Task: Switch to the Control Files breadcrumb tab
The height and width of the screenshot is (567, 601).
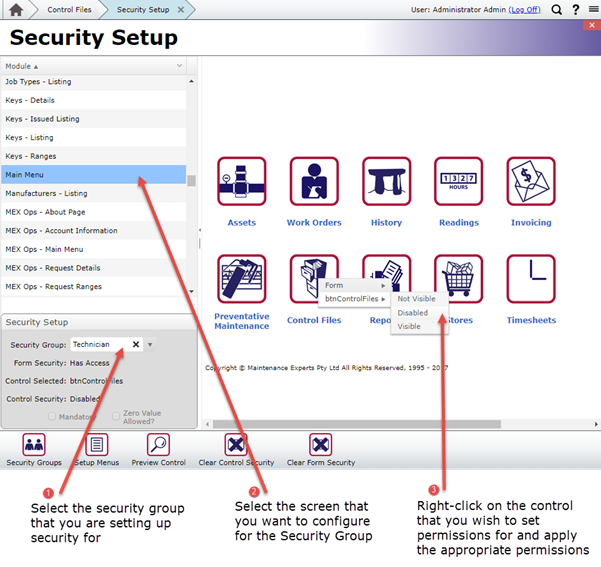Action: pos(69,10)
